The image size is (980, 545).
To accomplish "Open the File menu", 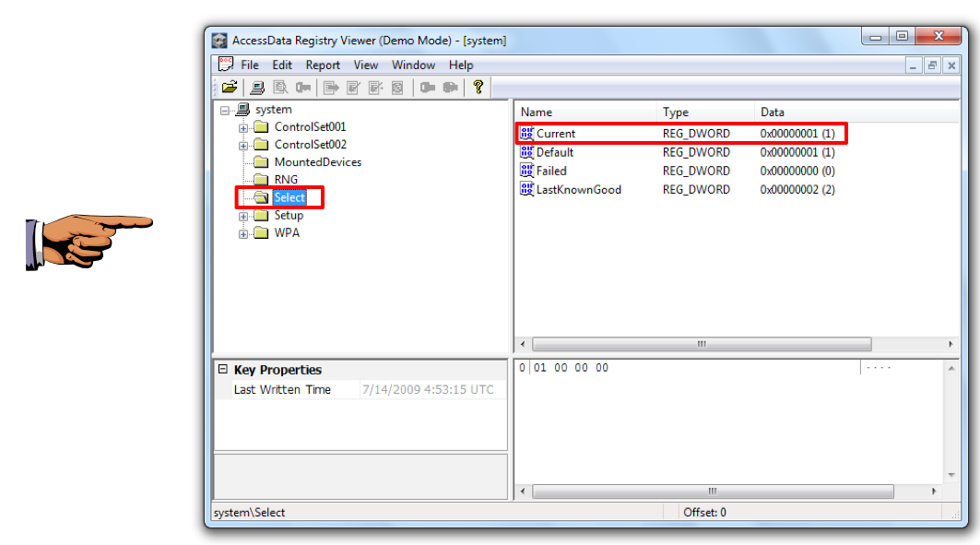I will click(x=249, y=65).
